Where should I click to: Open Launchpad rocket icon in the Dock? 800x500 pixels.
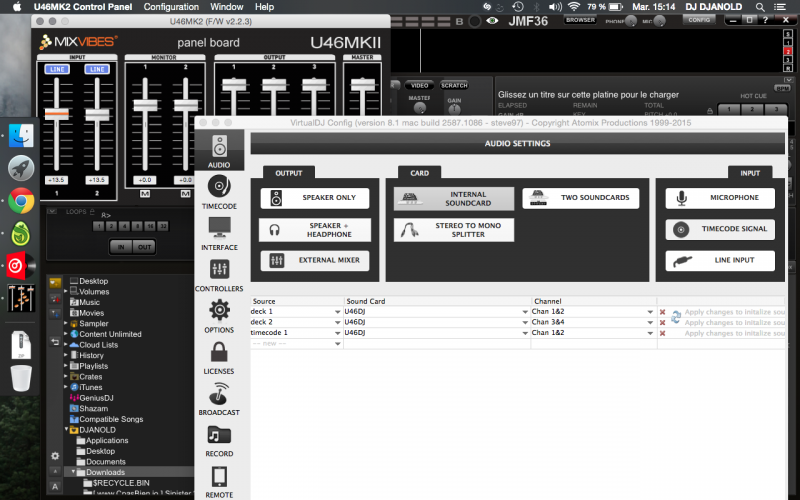click(x=21, y=168)
